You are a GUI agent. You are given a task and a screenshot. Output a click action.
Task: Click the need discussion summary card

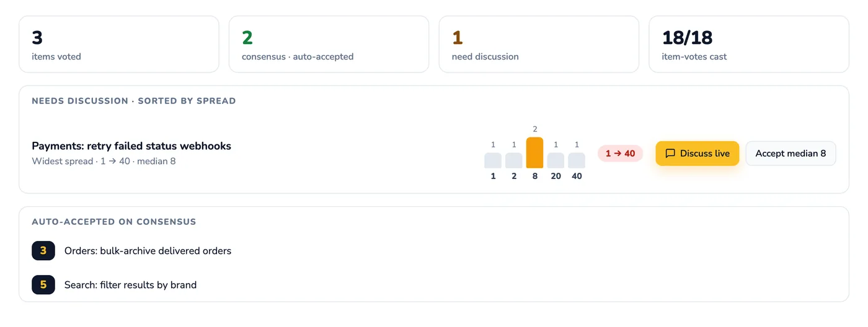pos(539,44)
